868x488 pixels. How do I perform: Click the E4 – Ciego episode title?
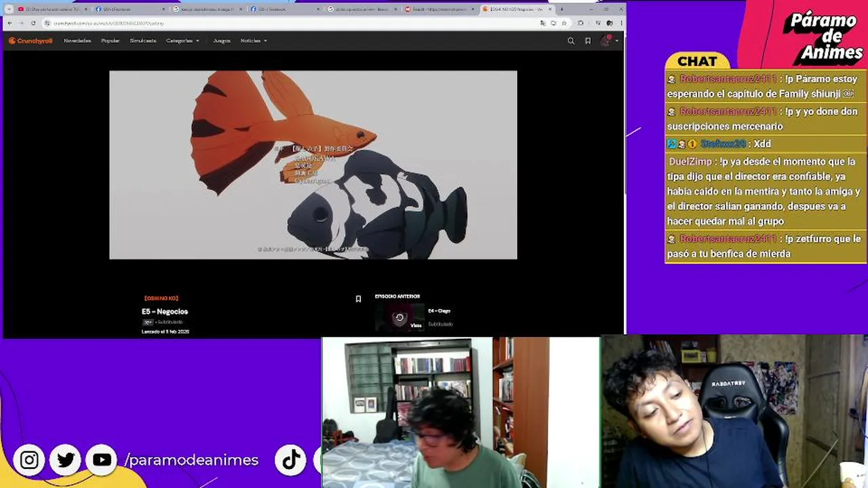tap(439, 311)
